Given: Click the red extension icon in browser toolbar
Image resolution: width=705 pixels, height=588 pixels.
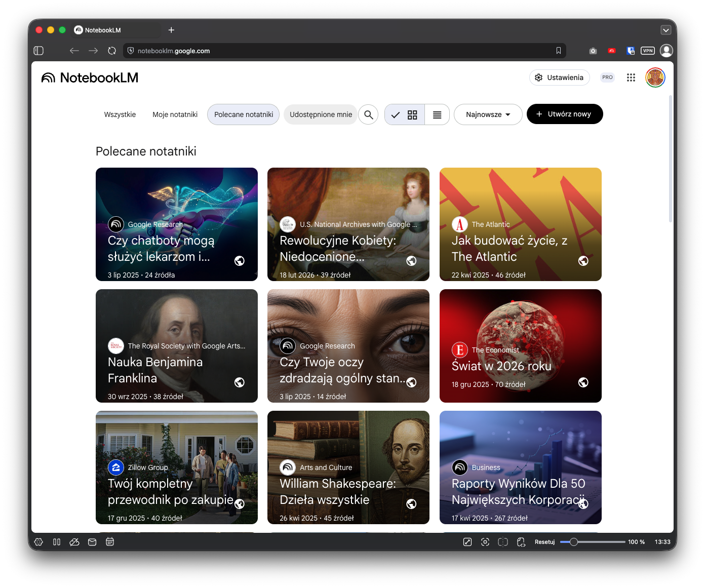Looking at the screenshot, I should coord(612,51).
